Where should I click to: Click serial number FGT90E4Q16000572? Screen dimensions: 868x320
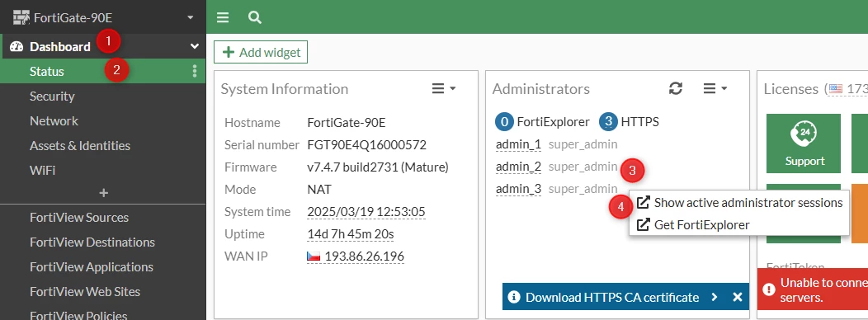point(367,145)
